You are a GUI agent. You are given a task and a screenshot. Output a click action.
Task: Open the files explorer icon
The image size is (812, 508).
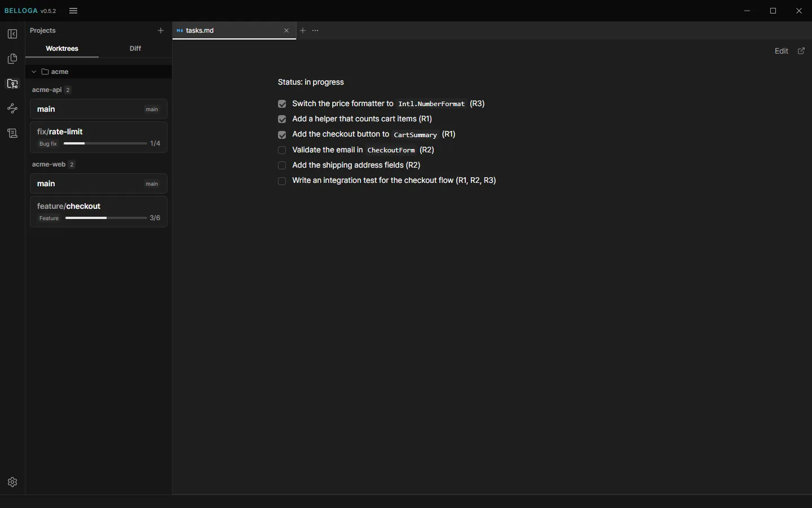point(12,59)
